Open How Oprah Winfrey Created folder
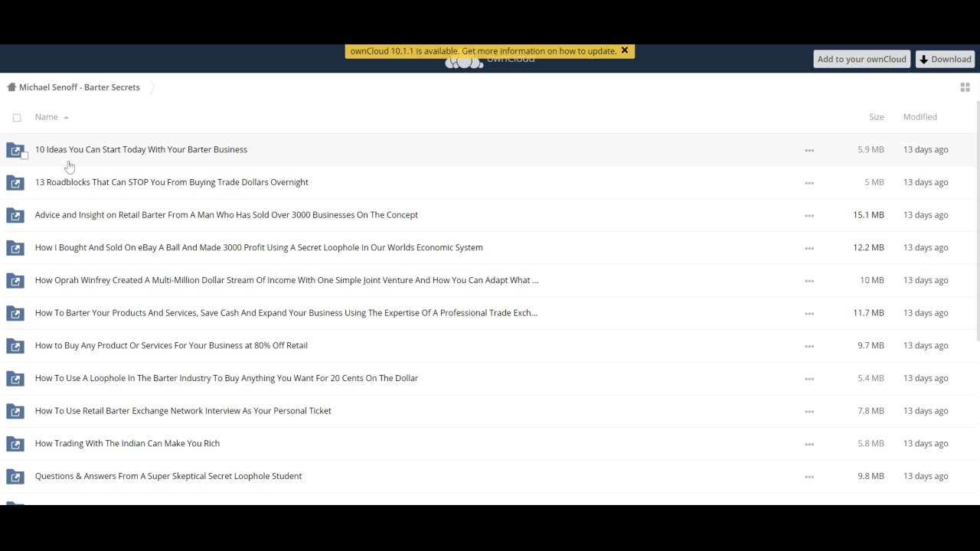 pyautogui.click(x=286, y=280)
